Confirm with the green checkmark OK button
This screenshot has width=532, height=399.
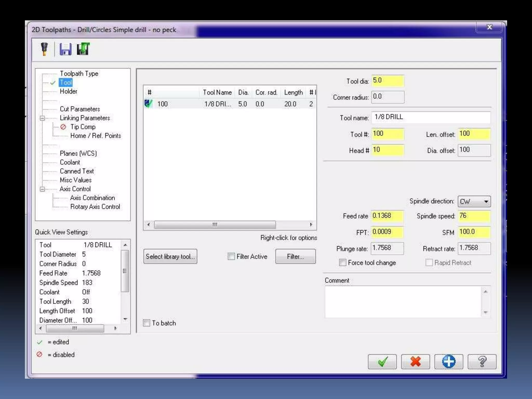coord(382,361)
